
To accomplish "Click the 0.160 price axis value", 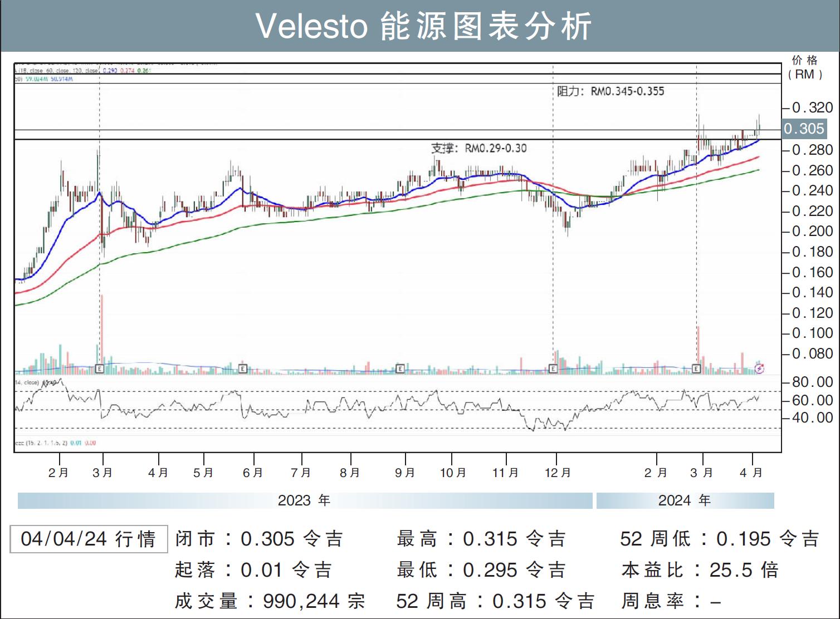I will [813, 272].
